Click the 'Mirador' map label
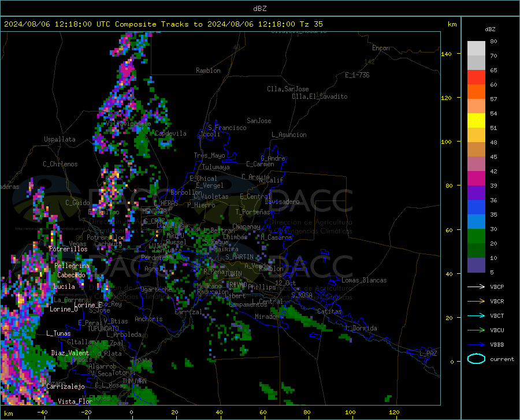This screenshot has width=520, height=420. pos(267,317)
